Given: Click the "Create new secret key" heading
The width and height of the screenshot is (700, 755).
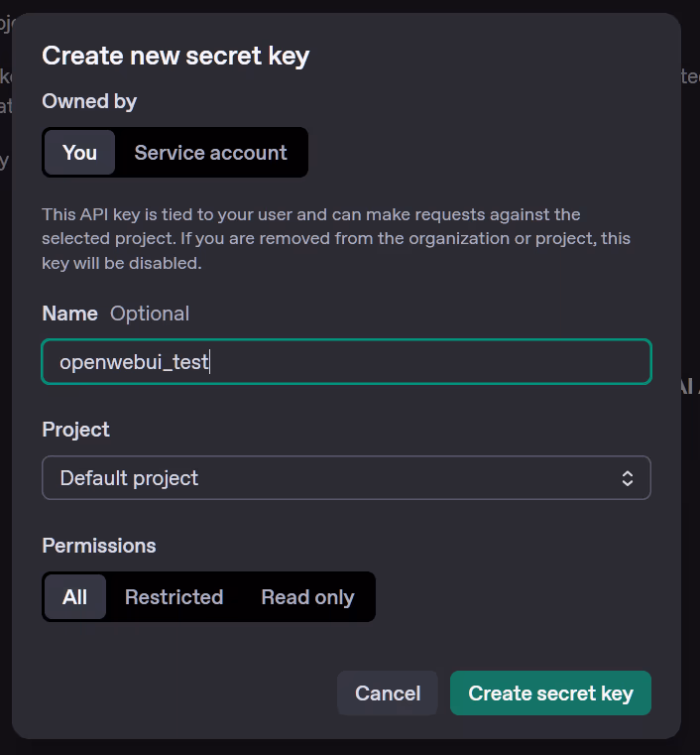Looking at the screenshot, I should (x=175, y=56).
